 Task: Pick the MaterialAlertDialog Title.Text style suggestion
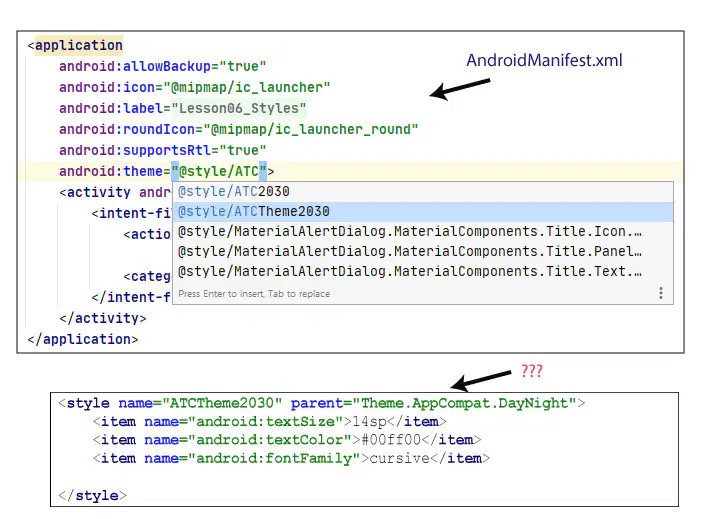423,271
